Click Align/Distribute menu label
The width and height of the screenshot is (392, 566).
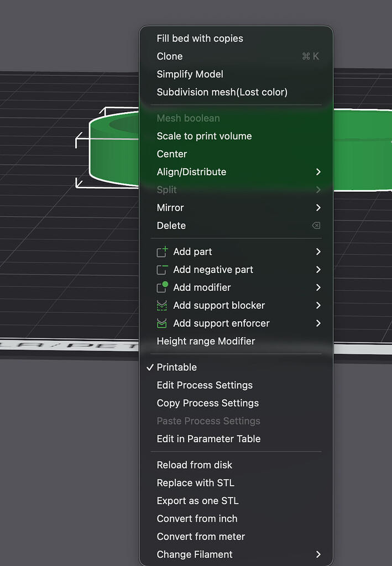click(x=191, y=172)
